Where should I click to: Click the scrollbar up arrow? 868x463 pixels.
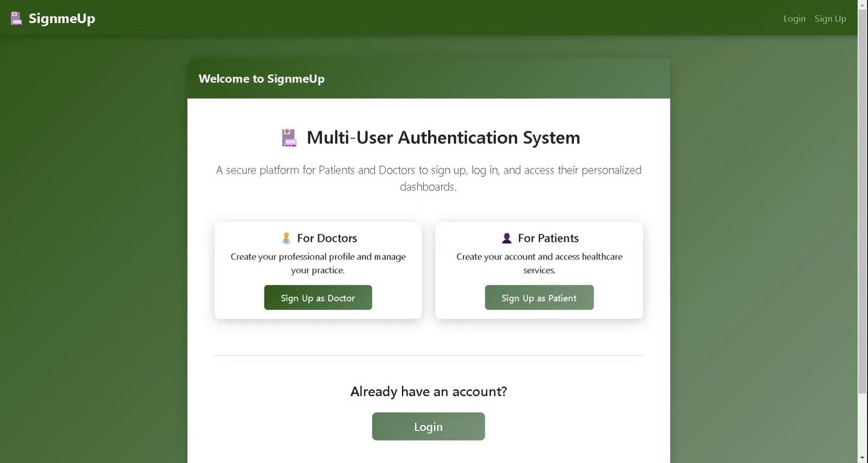pyautogui.click(x=862, y=5)
